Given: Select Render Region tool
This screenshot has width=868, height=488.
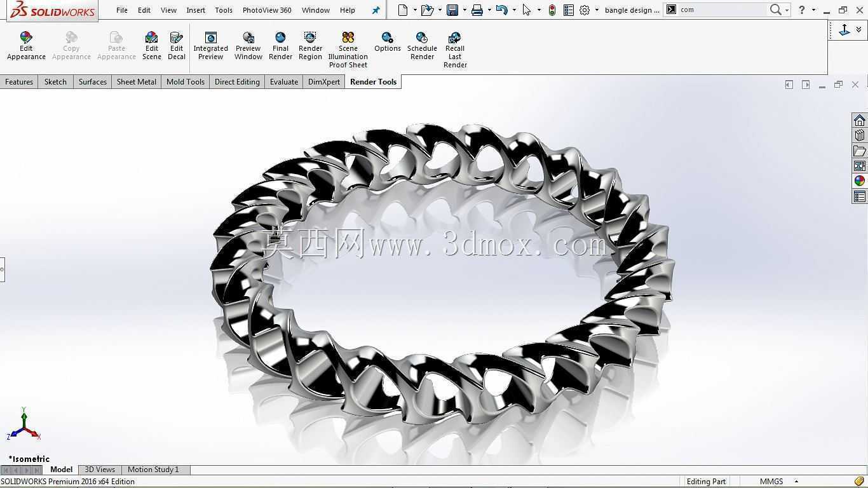Looking at the screenshot, I should point(310,46).
